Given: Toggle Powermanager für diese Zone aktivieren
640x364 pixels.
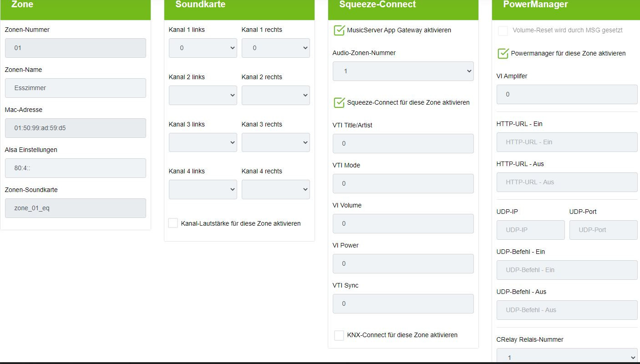Looking at the screenshot, I should (x=503, y=54).
